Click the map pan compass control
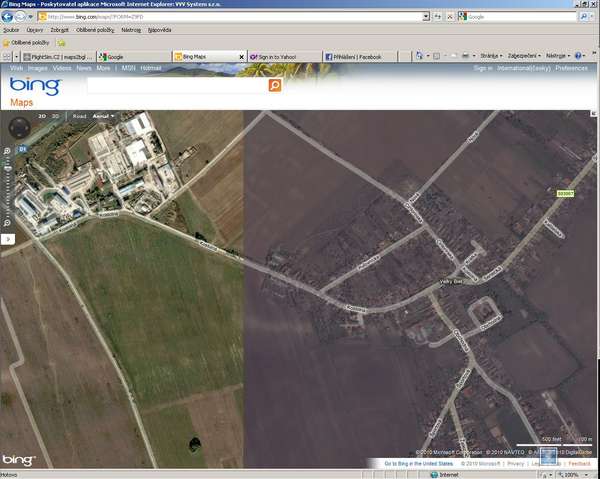 click(20, 127)
